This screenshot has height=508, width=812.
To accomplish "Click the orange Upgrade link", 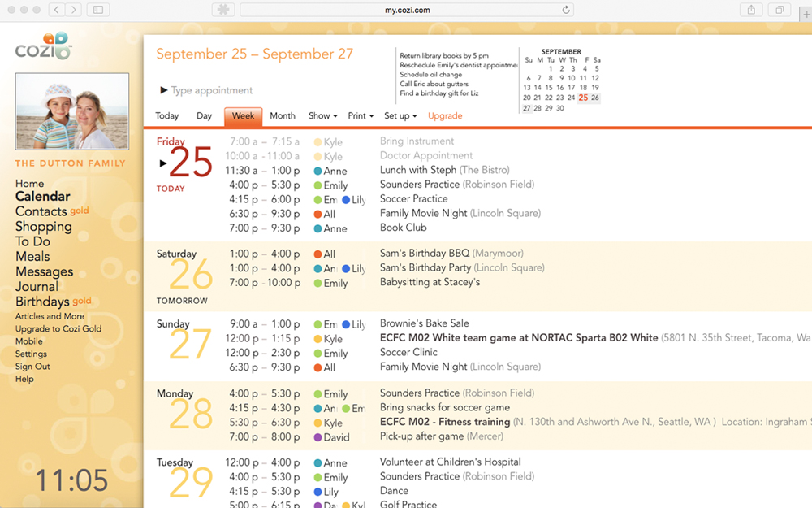I will (445, 115).
